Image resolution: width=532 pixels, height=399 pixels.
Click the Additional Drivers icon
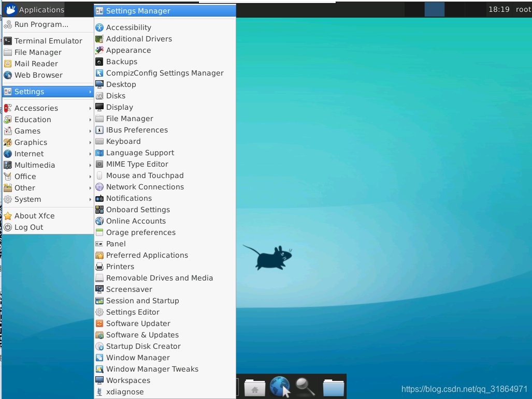pos(99,39)
